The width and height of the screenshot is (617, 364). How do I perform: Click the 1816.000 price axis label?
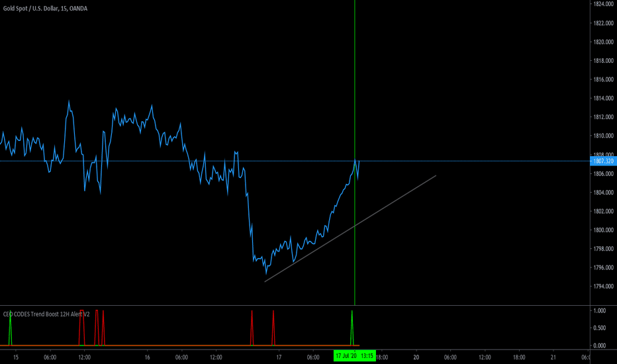pos(604,79)
